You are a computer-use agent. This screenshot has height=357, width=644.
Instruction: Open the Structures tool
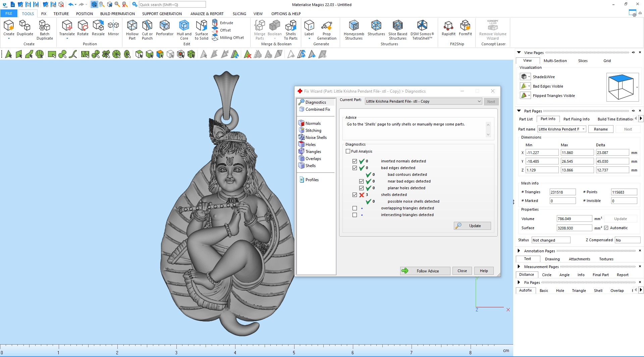(376, 28)
